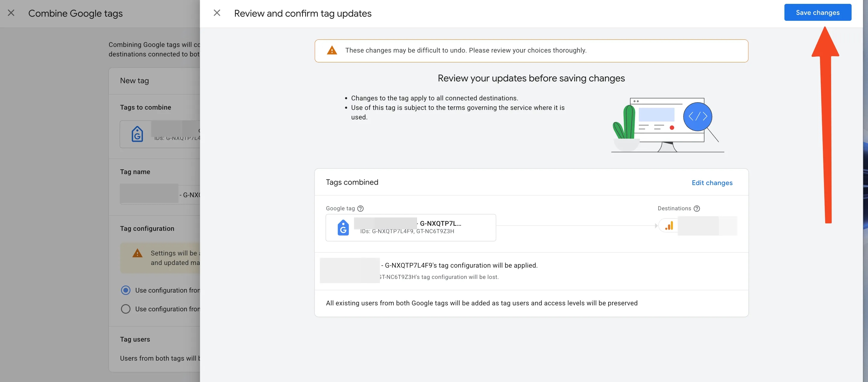Click the 'These changes may be difficult to undo' warning text
This screenshot has height=382, width=868.
tap(466, 50)
